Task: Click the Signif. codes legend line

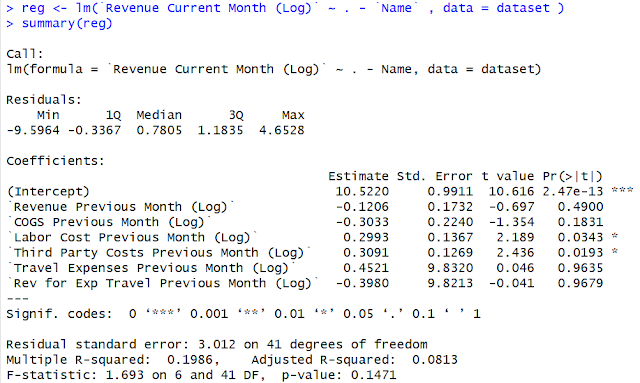Action: [x=243, y=314]
